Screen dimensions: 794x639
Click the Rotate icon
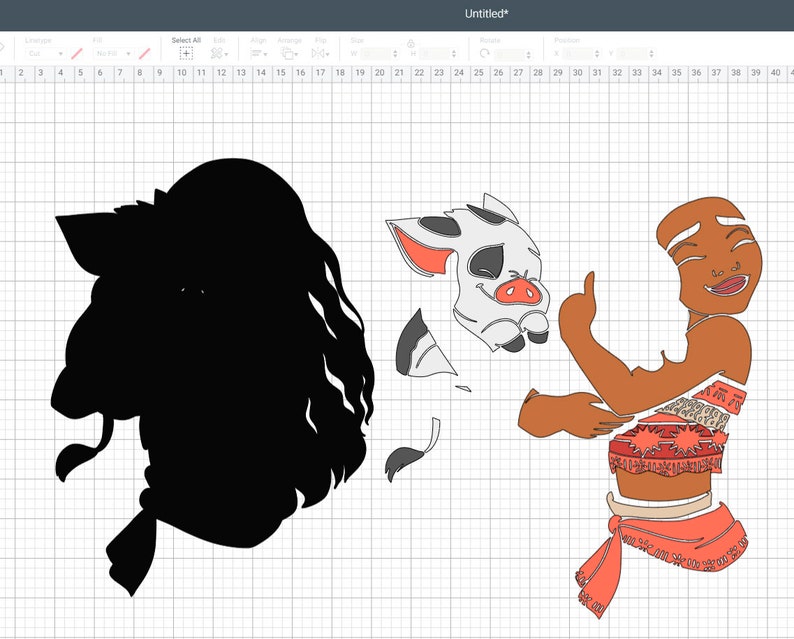pos(485,53)
